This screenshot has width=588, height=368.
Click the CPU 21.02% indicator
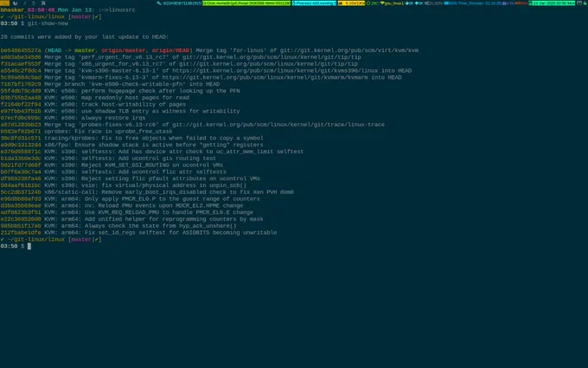(433, 3)
